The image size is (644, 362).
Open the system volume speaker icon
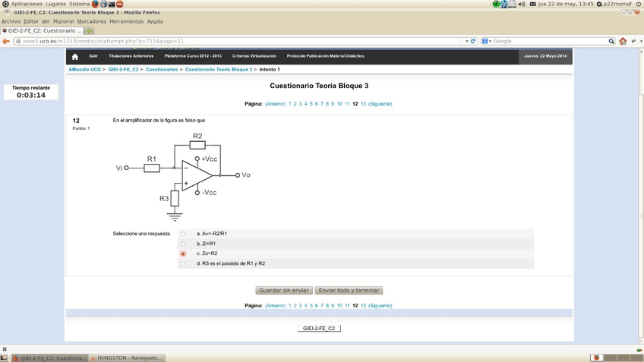pyautogui.click(x=521, y=5)
